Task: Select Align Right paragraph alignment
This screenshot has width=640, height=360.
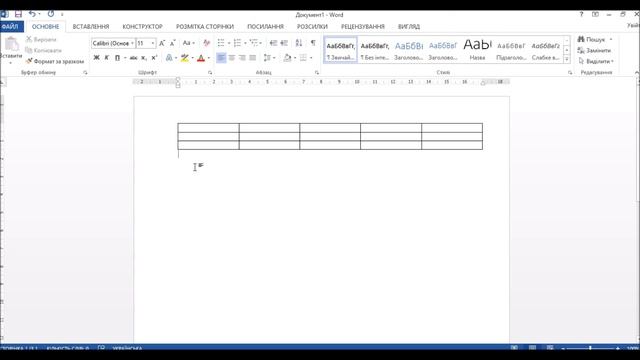Action: pyautogui.click(x=242, y=58)
